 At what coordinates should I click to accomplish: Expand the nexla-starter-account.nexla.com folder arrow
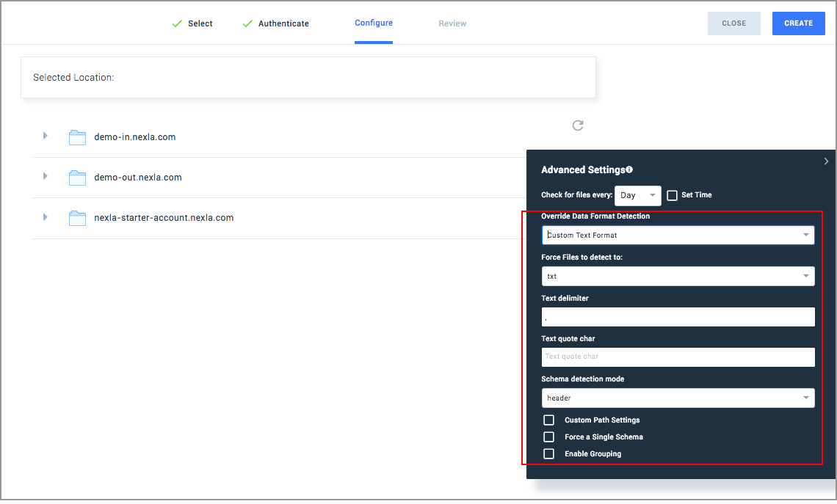click(x=46, y=217)
